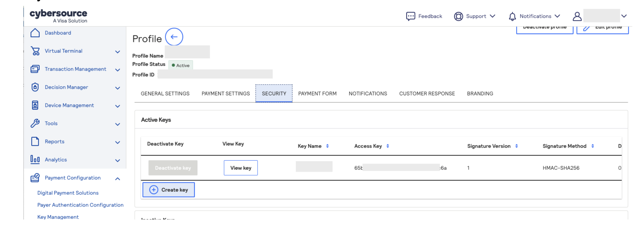Open Payer Authentication Configuration link
The width and height of the screenshot is (644, 227).
[80, 205]
